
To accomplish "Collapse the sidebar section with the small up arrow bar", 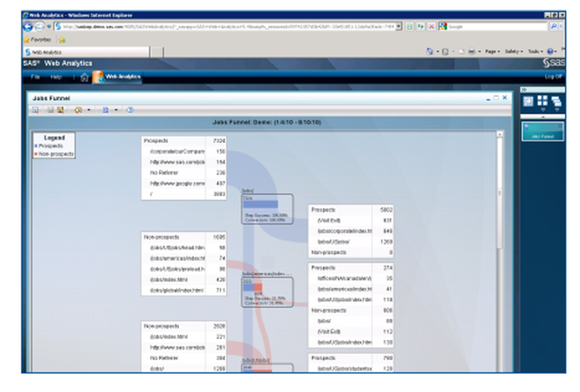I will click(543, 117).
